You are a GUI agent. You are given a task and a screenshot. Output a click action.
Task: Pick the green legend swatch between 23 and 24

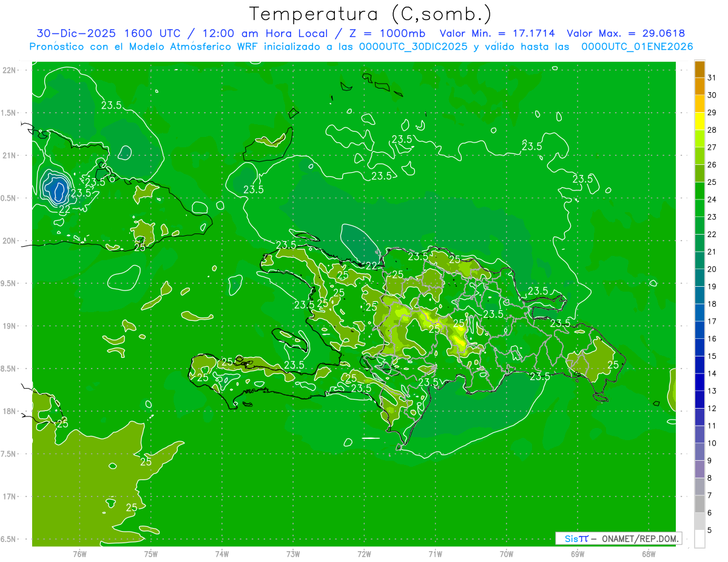[699, 208]
